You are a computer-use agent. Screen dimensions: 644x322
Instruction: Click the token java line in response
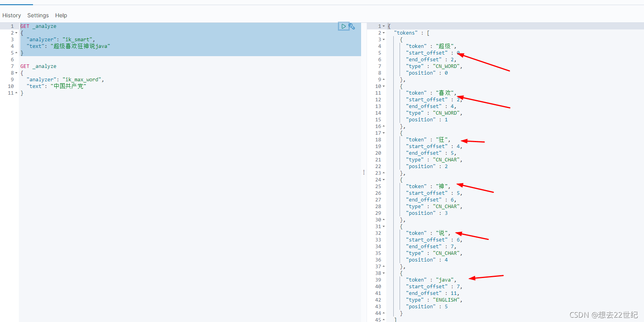[x=431, y=280]
